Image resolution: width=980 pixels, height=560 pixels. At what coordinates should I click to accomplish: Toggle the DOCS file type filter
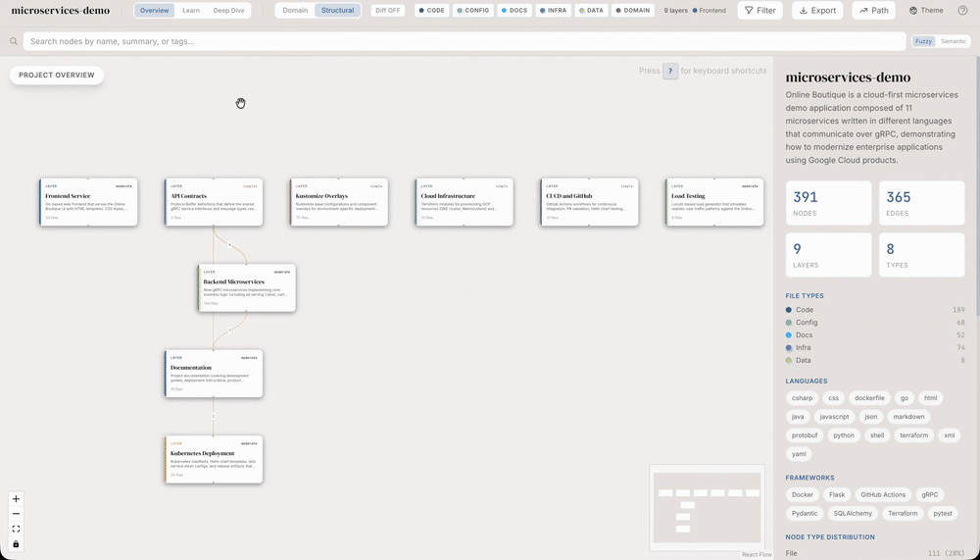tap(515, 10)
